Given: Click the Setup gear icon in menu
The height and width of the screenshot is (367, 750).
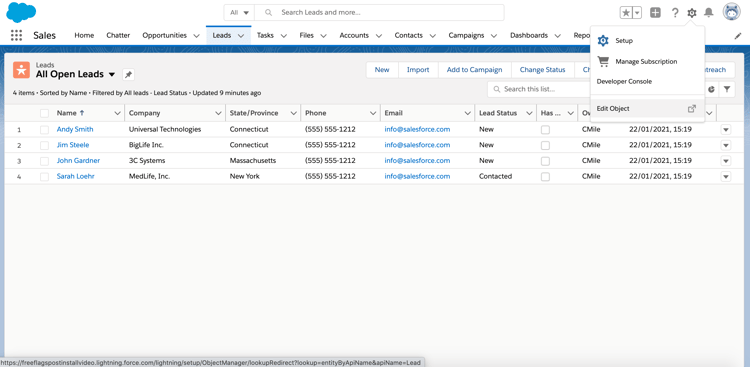Looking at the screenshot, I should coord(603,41).
